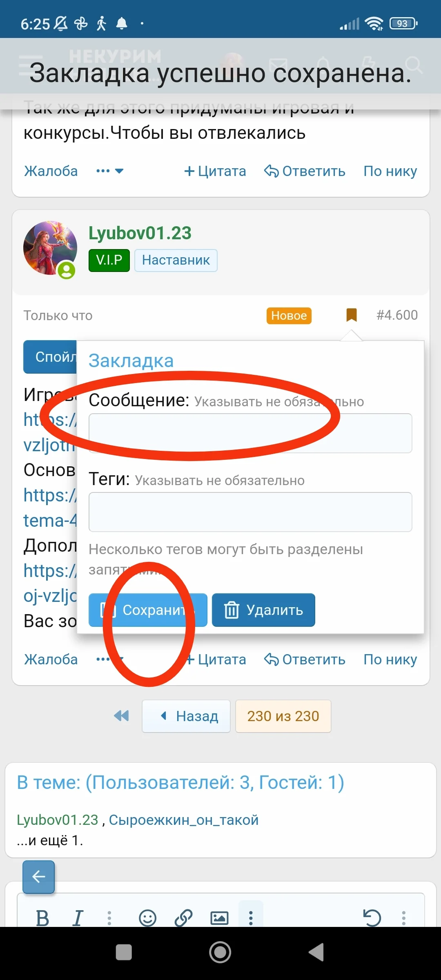Image resolution: width=441 pixels, height=980 pixels.
Task: Tap Android recent apps square button
Action: tap(124, 952)
